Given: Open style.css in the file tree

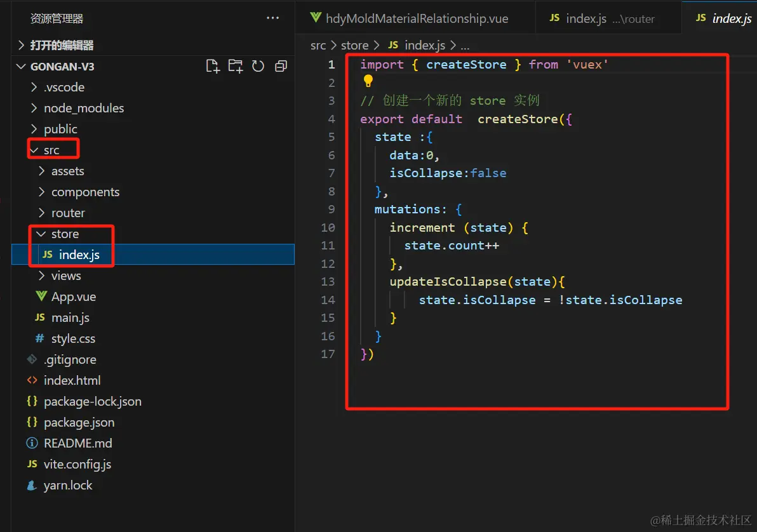Looking at the screenshot, I should (153, 338).
